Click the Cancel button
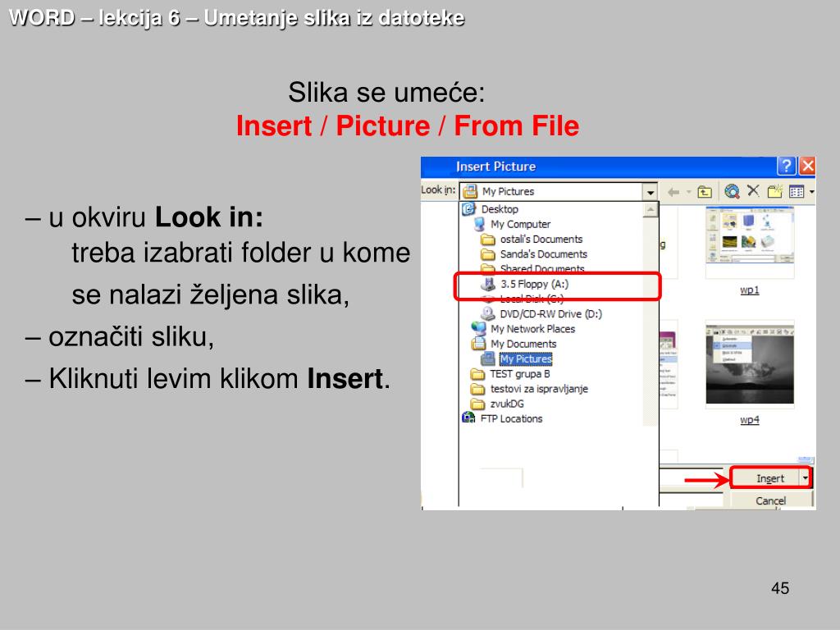The width and height of the screenshot is (840, 630). coord(770,501)
